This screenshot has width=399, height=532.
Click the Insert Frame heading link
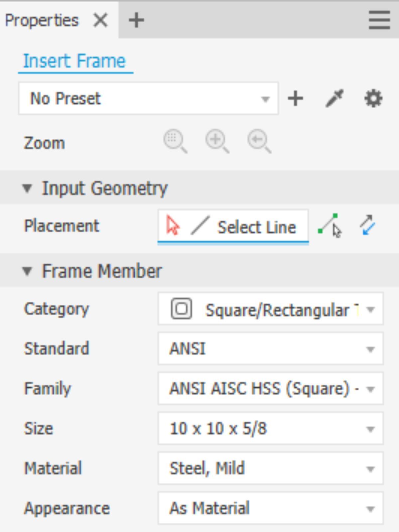(74, 61)
